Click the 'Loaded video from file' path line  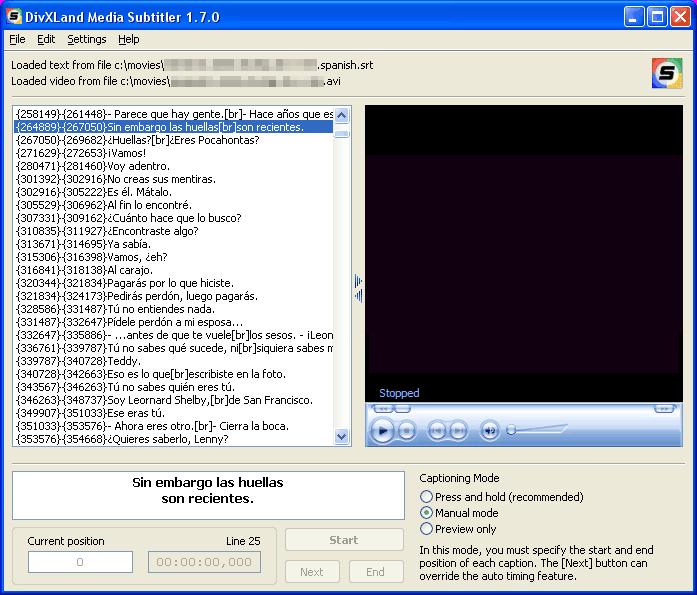coord(176,81)
